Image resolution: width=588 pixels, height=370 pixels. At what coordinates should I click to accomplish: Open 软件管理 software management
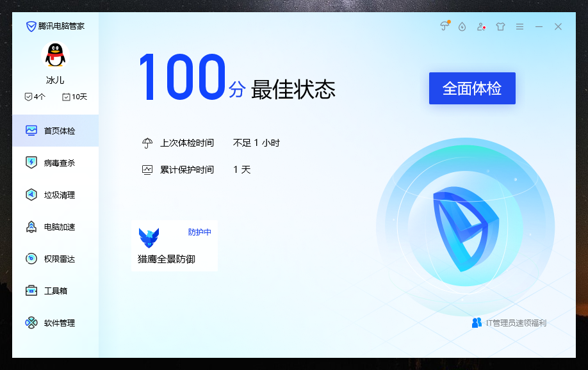pos(56,323)
